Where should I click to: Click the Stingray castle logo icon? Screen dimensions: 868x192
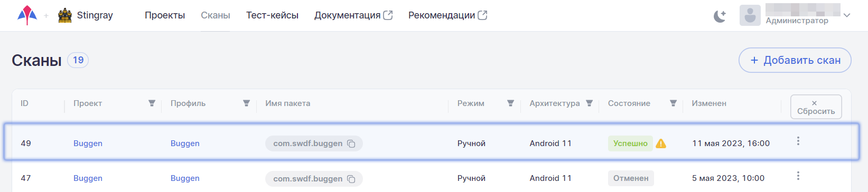click(65, 15)
